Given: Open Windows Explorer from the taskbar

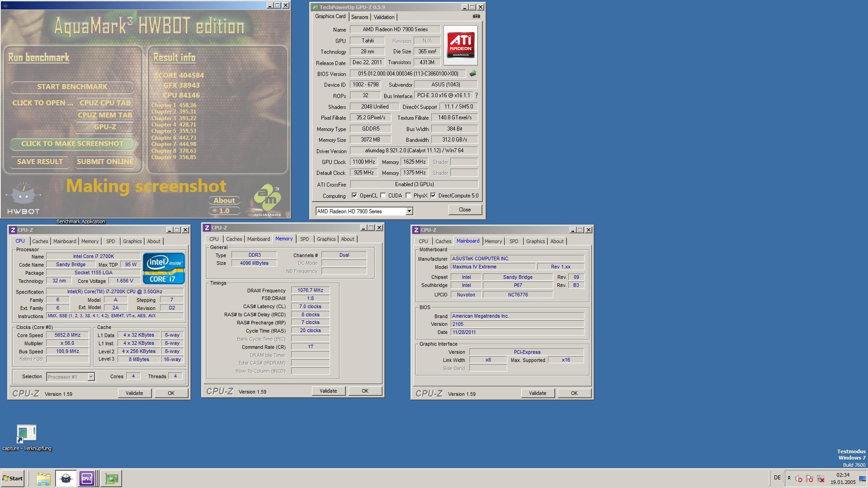Looking at the screenshot, I should tap(43, 478).
